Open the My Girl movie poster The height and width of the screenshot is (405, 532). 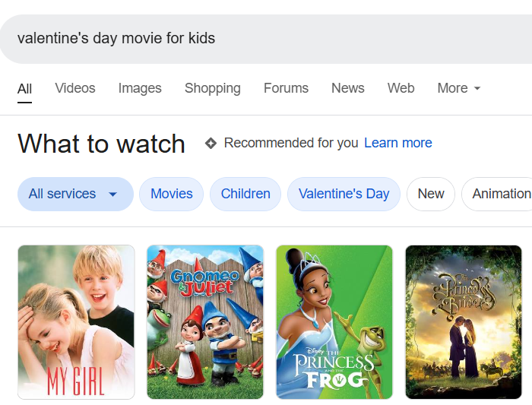76,321
